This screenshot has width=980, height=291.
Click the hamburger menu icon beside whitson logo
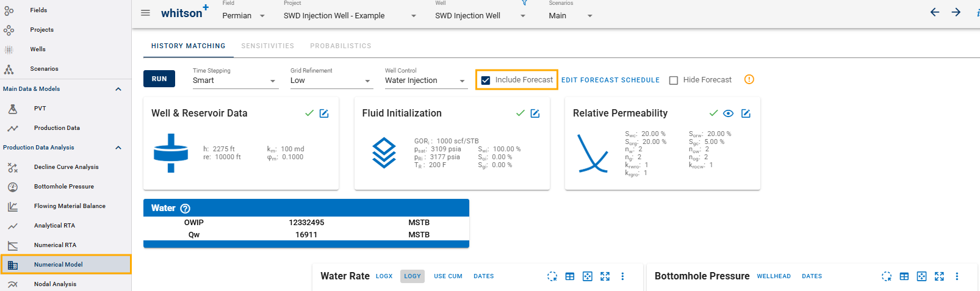145,13
